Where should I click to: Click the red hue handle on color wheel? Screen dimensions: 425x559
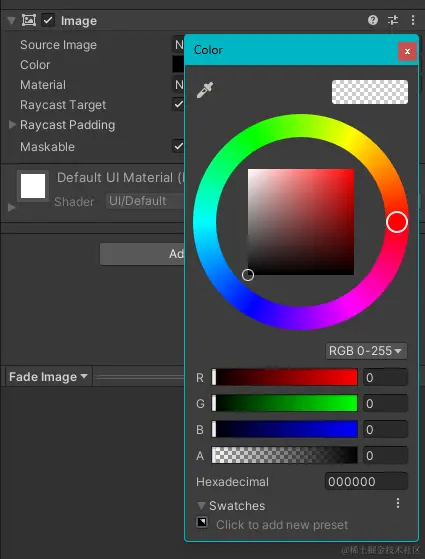pos(397,222)
